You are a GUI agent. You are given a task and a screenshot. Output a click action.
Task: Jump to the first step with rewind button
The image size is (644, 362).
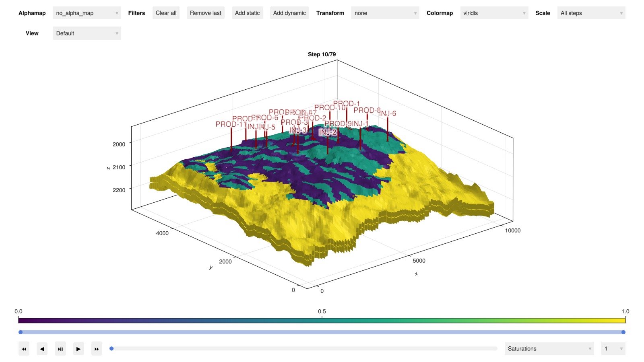click(24, 349)
